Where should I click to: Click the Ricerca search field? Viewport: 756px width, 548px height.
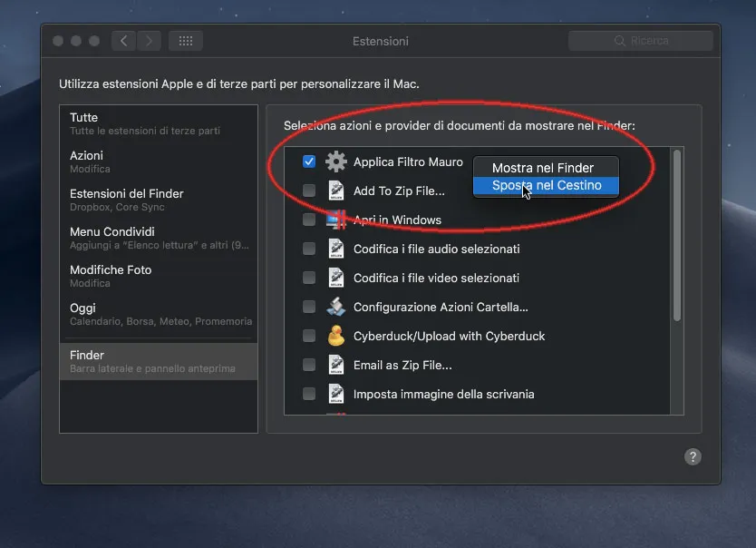click(x=640, y=40)
